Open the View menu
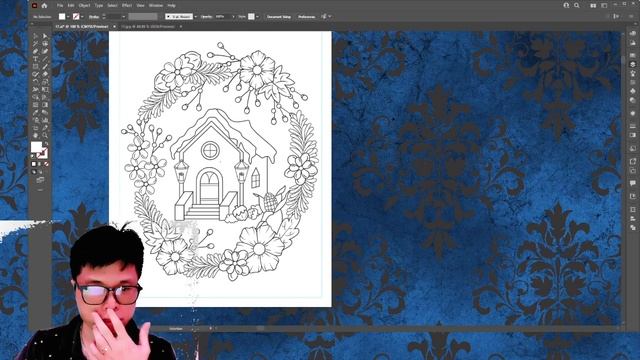The height and width of the screenshot is (360, 640). [140, 5]
